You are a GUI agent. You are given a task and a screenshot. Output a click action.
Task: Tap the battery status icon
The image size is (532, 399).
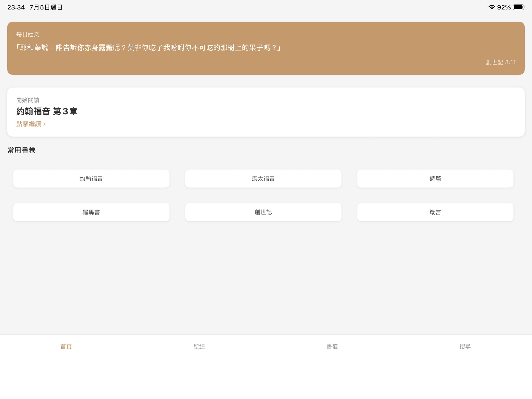pyautogui.click(x=519, y=7)
